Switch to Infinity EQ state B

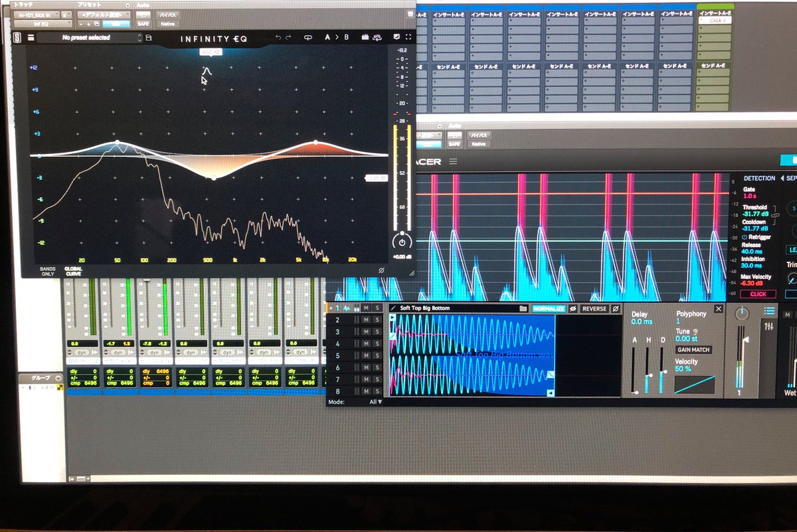pyautogui.click(x=345, y=38)
